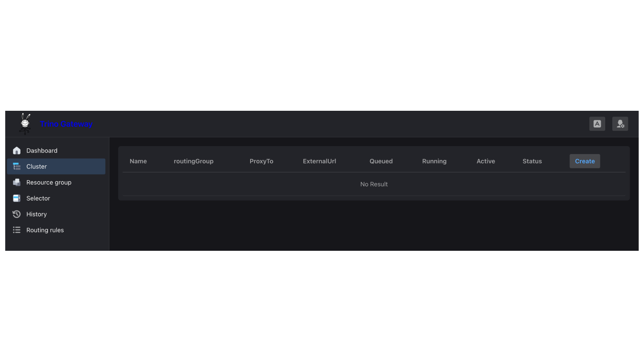Click the No Result empty row
The height and width of the screenshot is (362, 644).
(374, 184)
